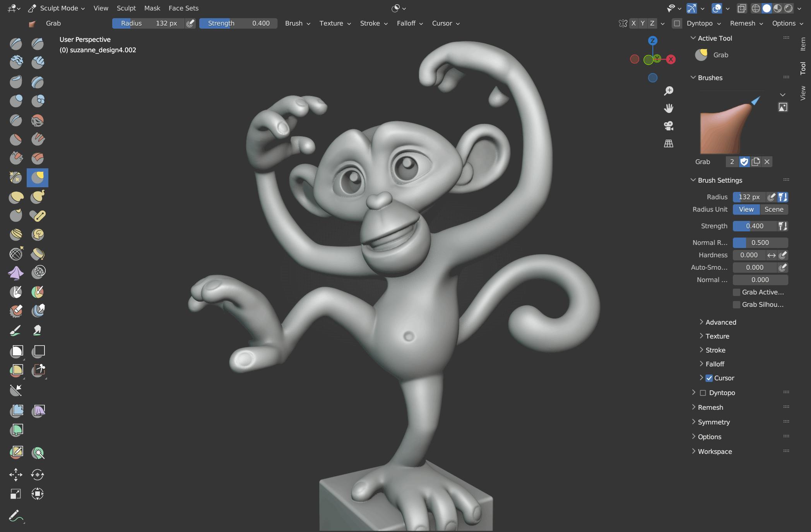This screenshot has width=811, height=532.
Task: Uncheck the Cursor checkbox
Action: coord(709,378)
